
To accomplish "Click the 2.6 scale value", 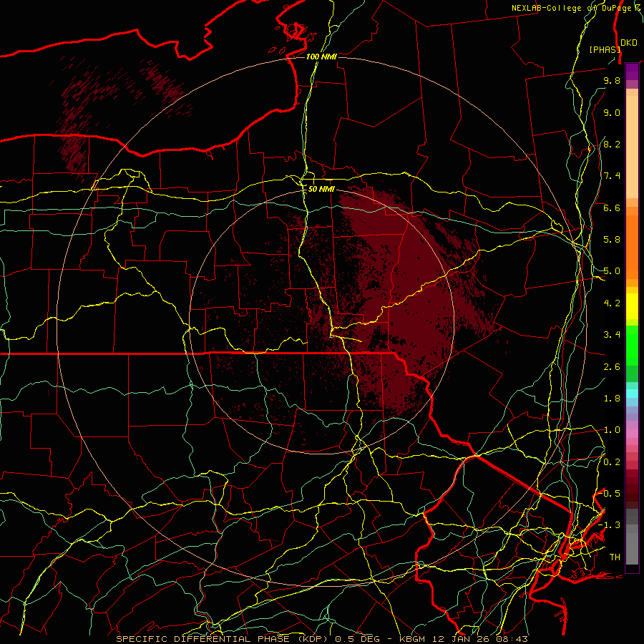I will (612, 367).
